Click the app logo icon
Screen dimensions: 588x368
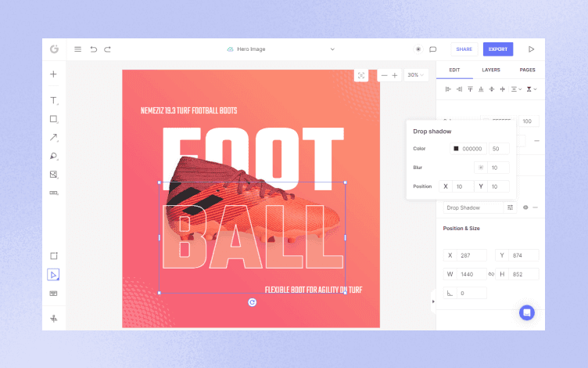[55, 49]
